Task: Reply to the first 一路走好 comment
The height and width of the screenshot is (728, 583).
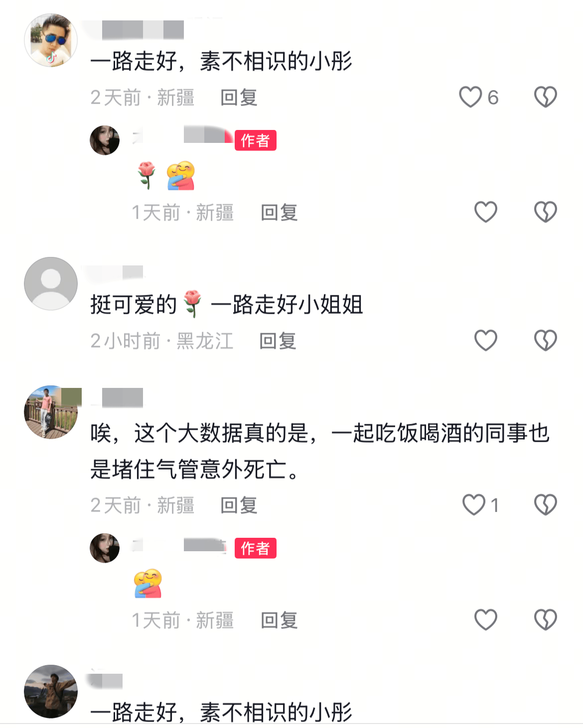Action: click(239, 98)
